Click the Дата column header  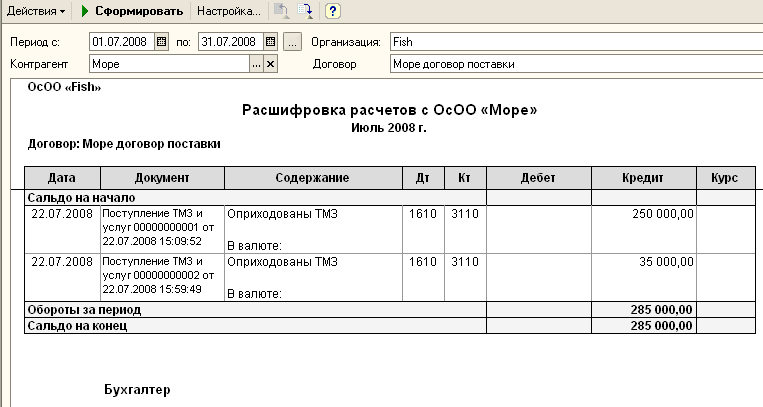pos(62,178)
